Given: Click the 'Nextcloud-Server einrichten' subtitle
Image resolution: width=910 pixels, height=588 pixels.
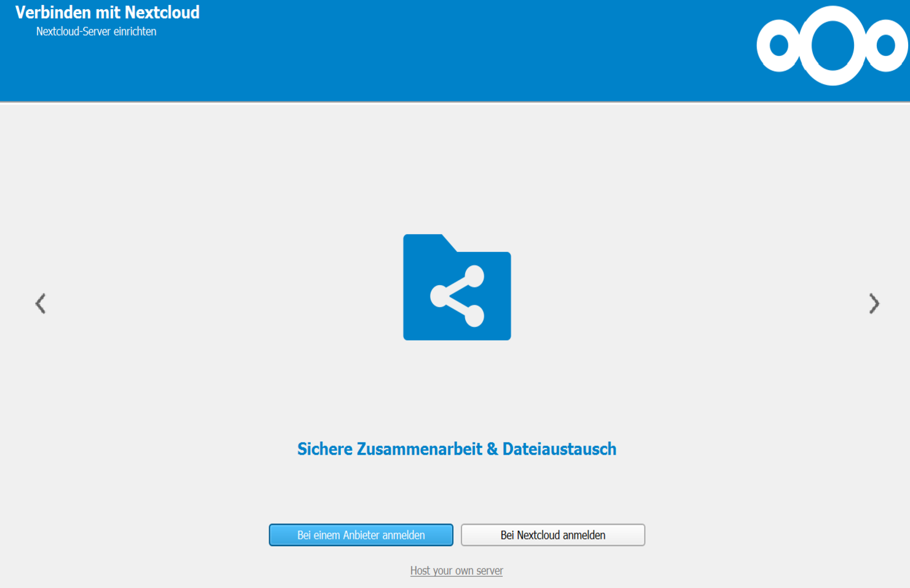Looking at the screenshot, I should [x=96, y=31].
